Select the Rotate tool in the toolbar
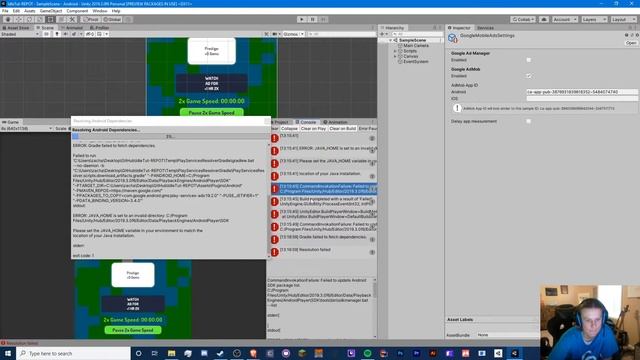This screenshot has height=360, width=640. point(29,19)
